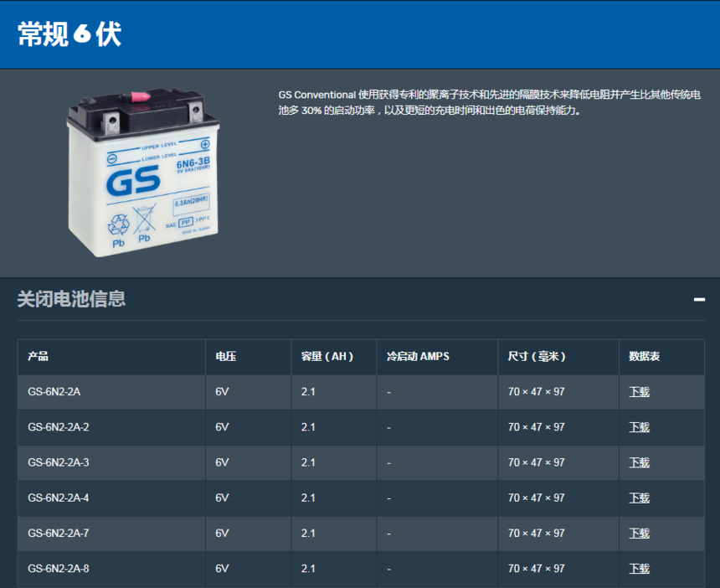The image size is (720, 588).
Task: Download the datasheet for GS-6N2-2A-3
Action: [x=639, y=462]
